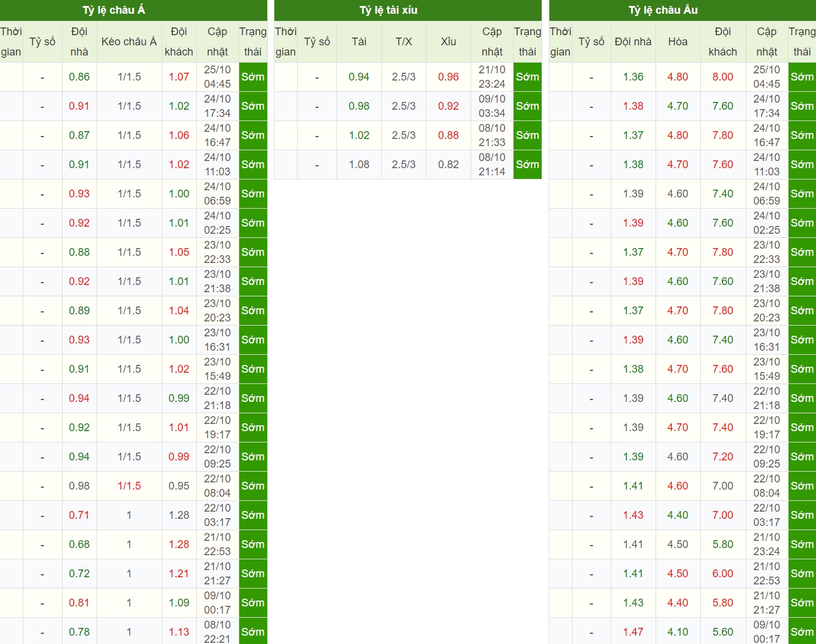Click home odds 1.36 in châu Âu table

(633, 77)
